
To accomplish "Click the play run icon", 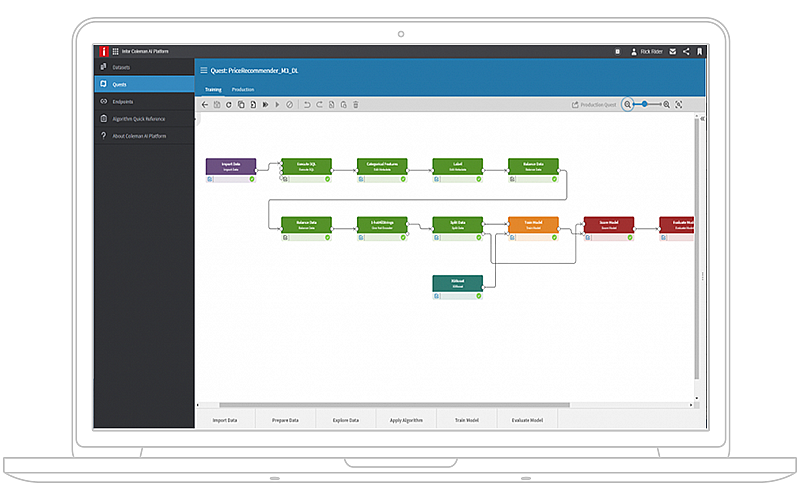I will pos(278,105).
